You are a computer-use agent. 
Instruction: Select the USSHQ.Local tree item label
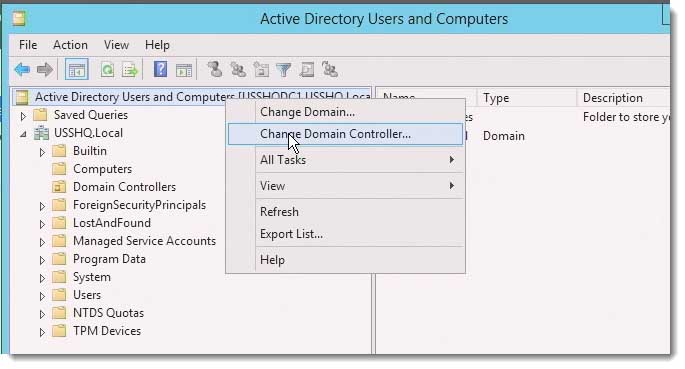(x=88, y=133)
